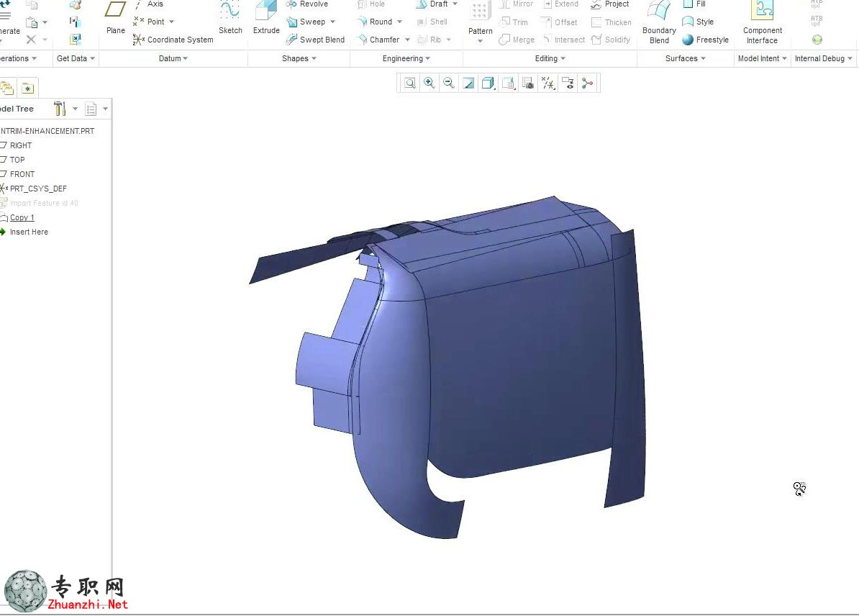
Task: Expand the Sweep dropdown arrow
Action: [332, 22]
